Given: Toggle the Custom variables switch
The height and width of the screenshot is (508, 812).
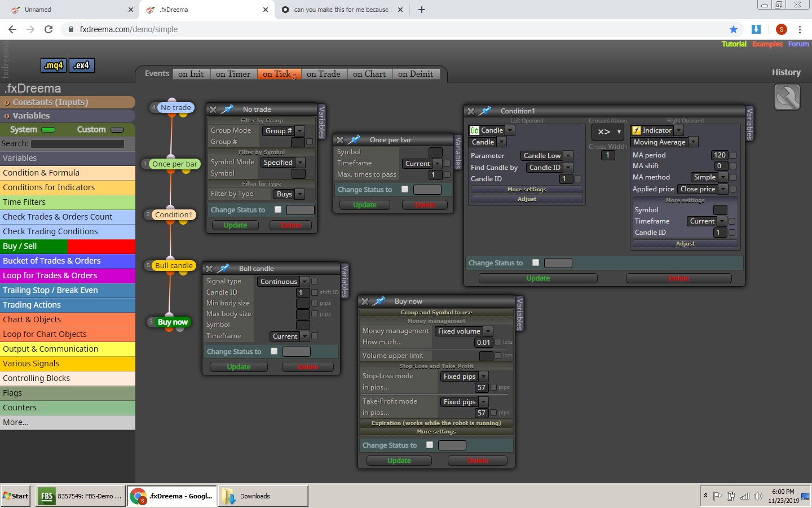Looking at the screenshot, I should pyautogui.click(x=117, y=130).
